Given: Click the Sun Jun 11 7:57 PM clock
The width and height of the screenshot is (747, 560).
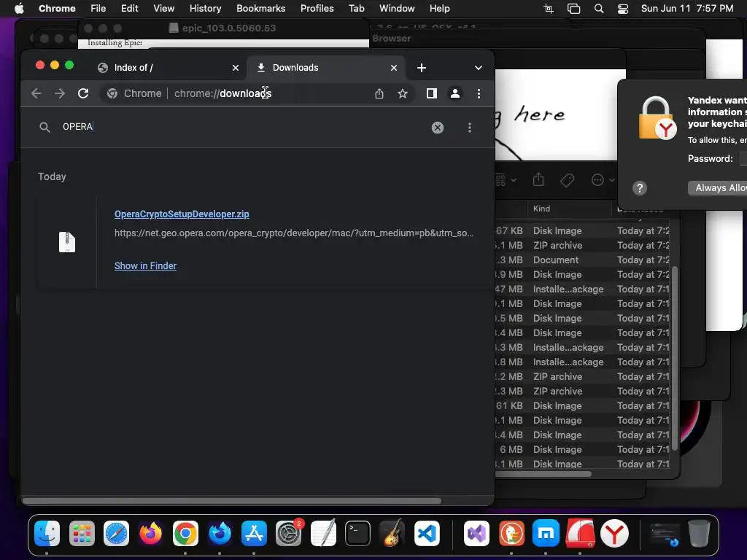Looking at the screenshot, I should [687, 8].
